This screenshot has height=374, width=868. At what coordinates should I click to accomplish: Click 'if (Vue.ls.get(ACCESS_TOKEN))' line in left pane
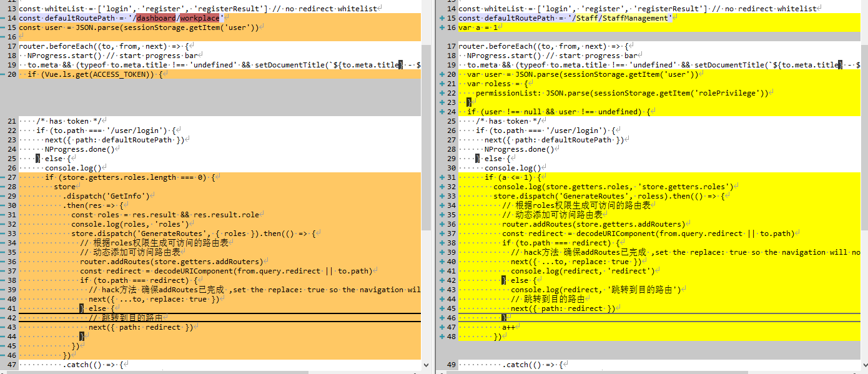pyautogui.click(x=95, y=74)
